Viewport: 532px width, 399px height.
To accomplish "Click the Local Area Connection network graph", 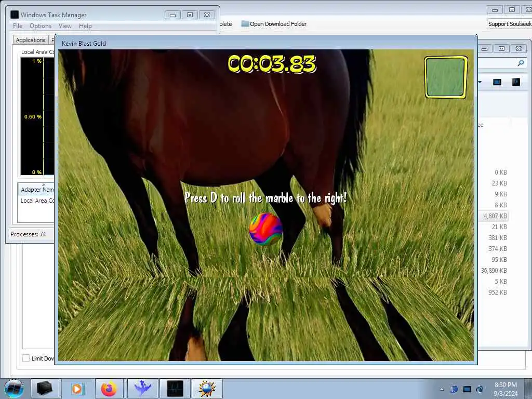I will [37, 116].
